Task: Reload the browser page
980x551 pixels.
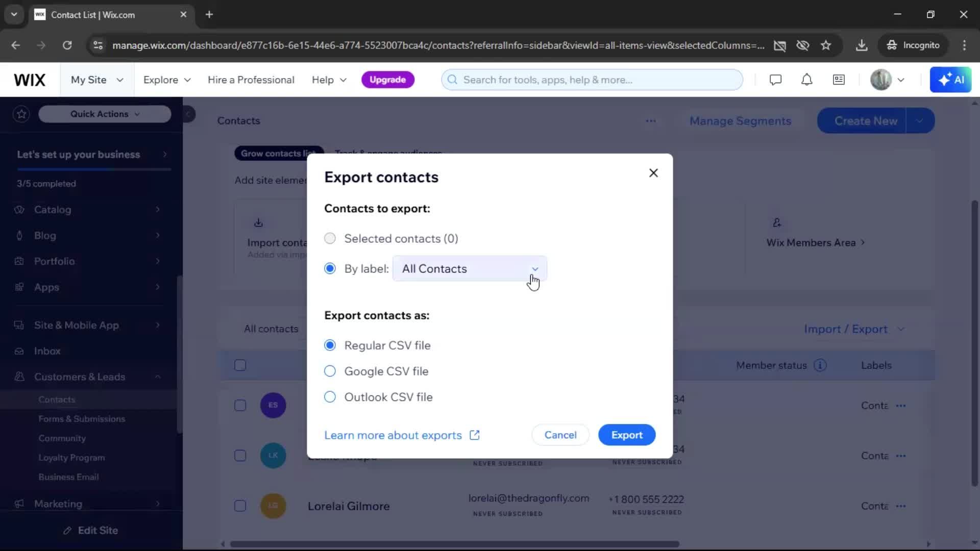Action: (x=67, y=45)
